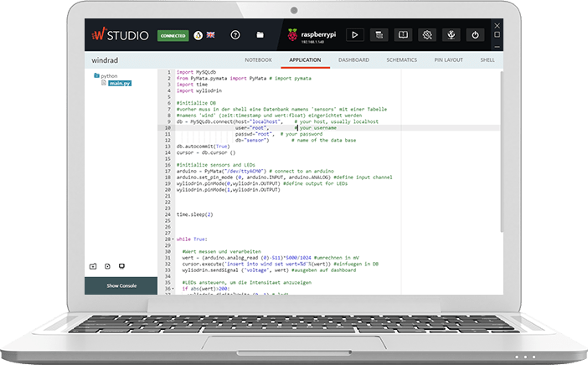
Task: Click the Show Console button
Action: (x=121, y=286)
